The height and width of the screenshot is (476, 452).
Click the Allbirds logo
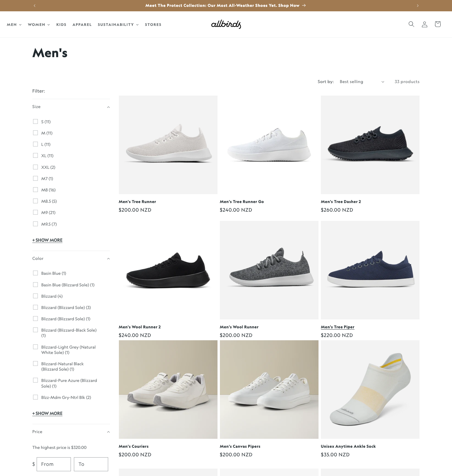click(x=226, y=24)
